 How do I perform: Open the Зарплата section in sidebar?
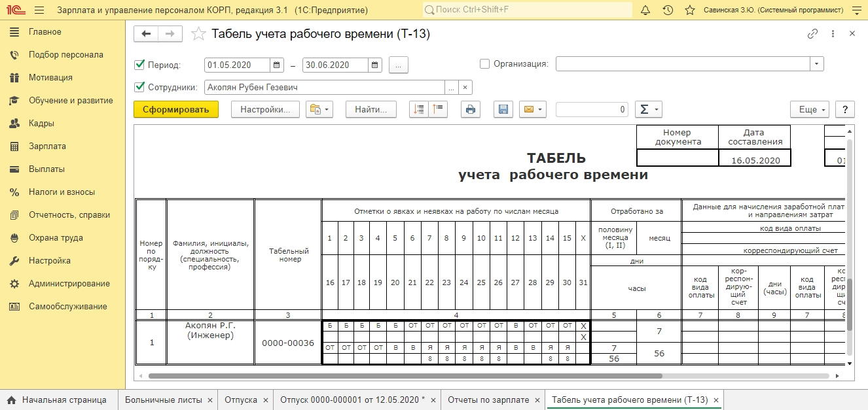[x=47, y=146]
